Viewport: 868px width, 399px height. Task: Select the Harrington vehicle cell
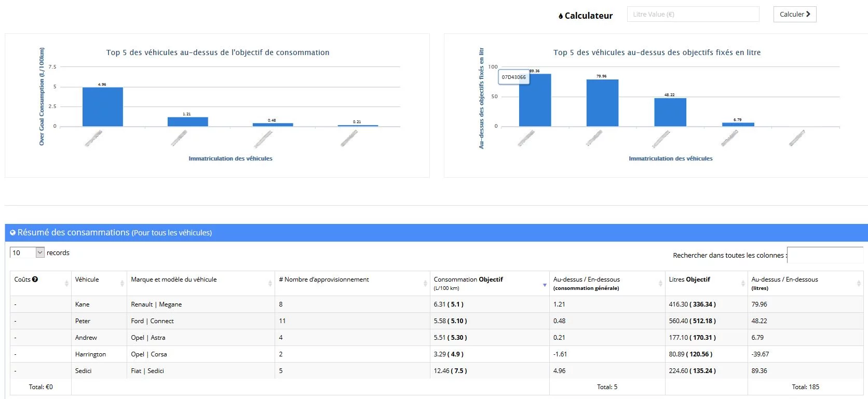click(x=99, y=354)
